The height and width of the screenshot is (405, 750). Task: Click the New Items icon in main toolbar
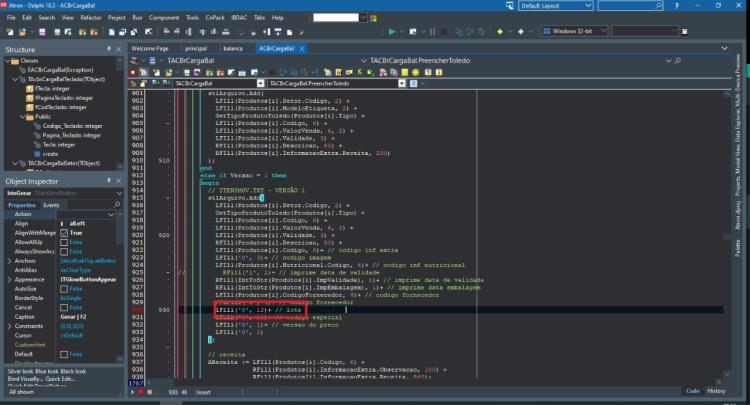tap(10, 32)
